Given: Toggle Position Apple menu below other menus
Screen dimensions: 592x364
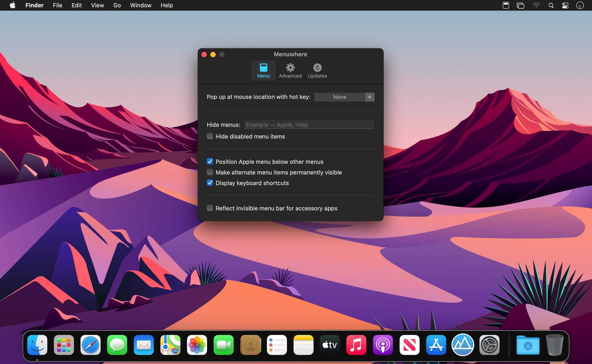Looking at the screenshot, I should [x=210, y=162].
